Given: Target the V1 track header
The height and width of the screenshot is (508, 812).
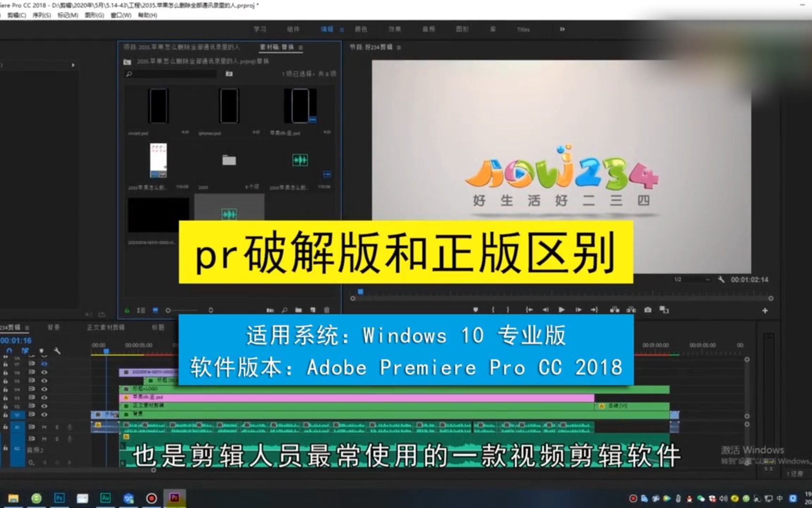Looking at the screenshot, I should pyautogui.click(x=17, y=415).
